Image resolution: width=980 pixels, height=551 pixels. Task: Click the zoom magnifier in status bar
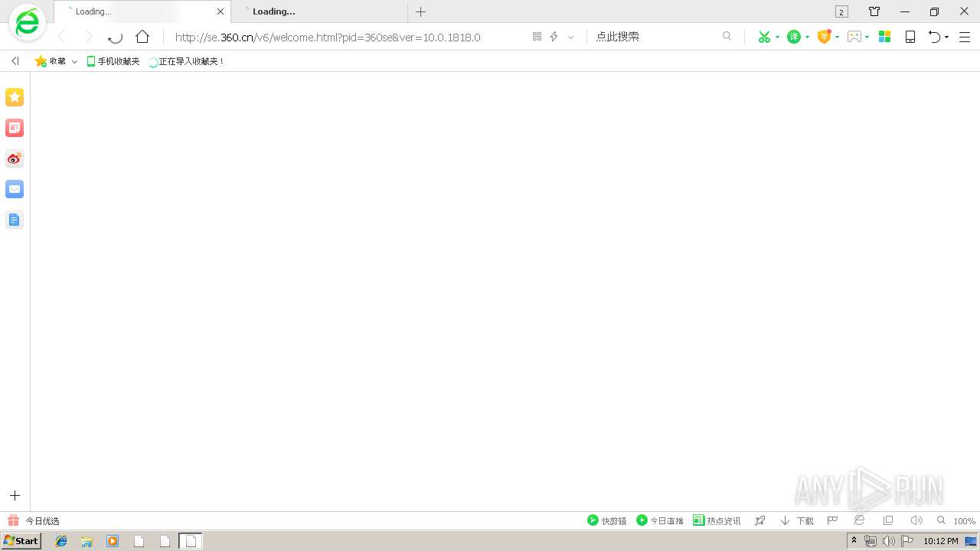pos(942,520)
